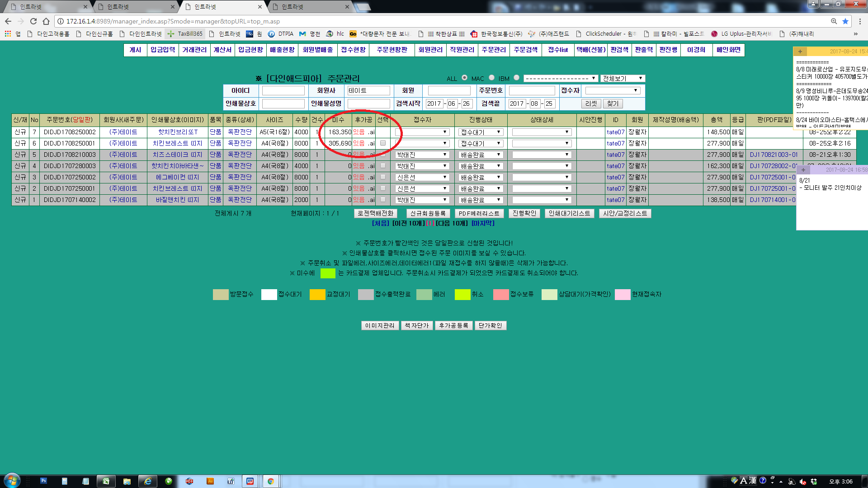Expand 접수대기 status dropdown in row 7
The height and width of the screenshot is (488, 868).
(481, 132)
